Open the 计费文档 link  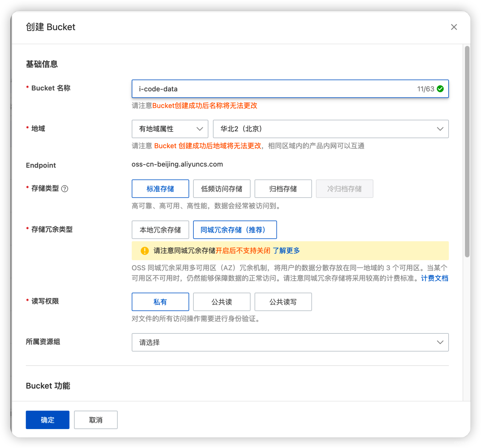point(435,278)
